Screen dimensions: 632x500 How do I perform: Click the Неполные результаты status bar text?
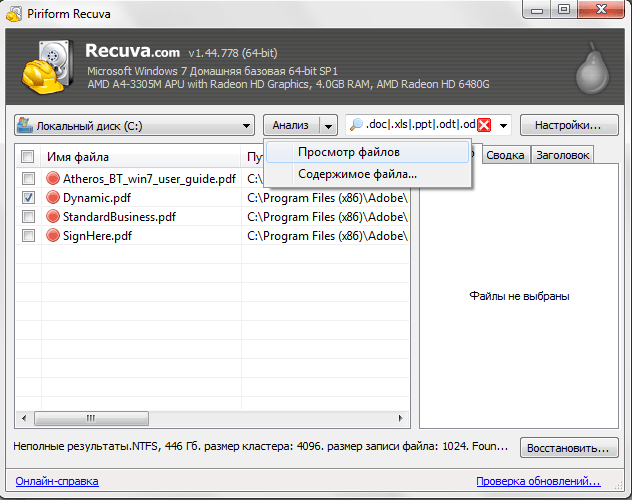[x=261, y=446]
